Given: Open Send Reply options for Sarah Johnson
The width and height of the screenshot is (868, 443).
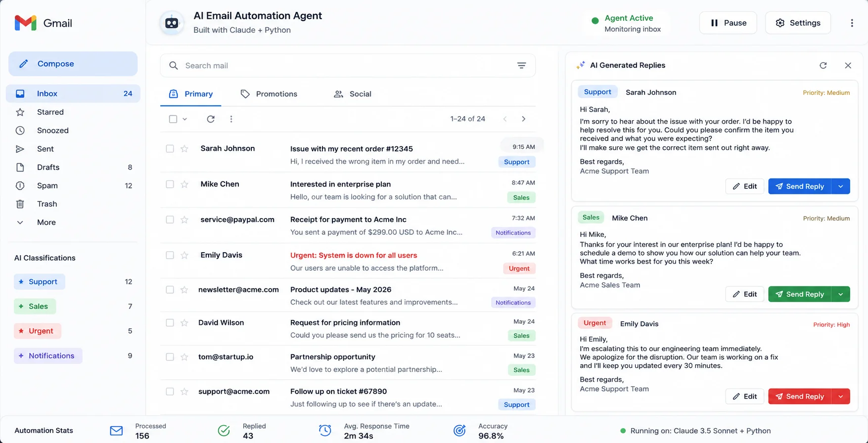Looking at the screenshot, I should pyautogui.click(x=840, y=186).
